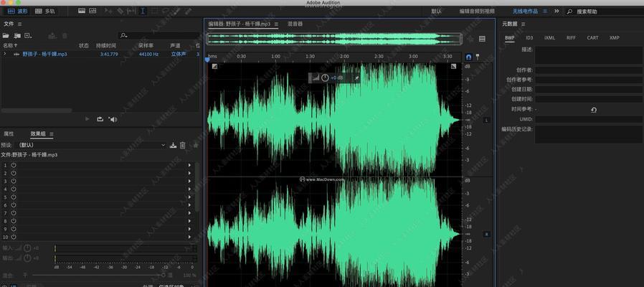Switch to the ID3 metadata tab
The width and height of the screenshot is (644, 287).
(x=529, y=37)
